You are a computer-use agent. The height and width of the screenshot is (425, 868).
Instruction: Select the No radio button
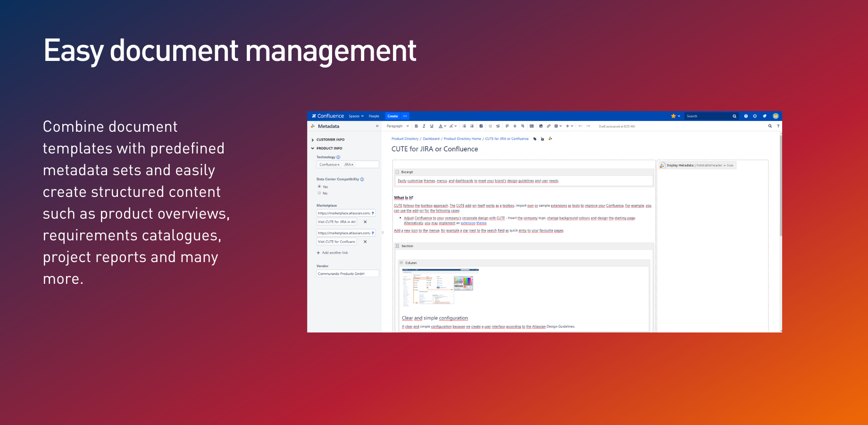(x=319, y=193)
